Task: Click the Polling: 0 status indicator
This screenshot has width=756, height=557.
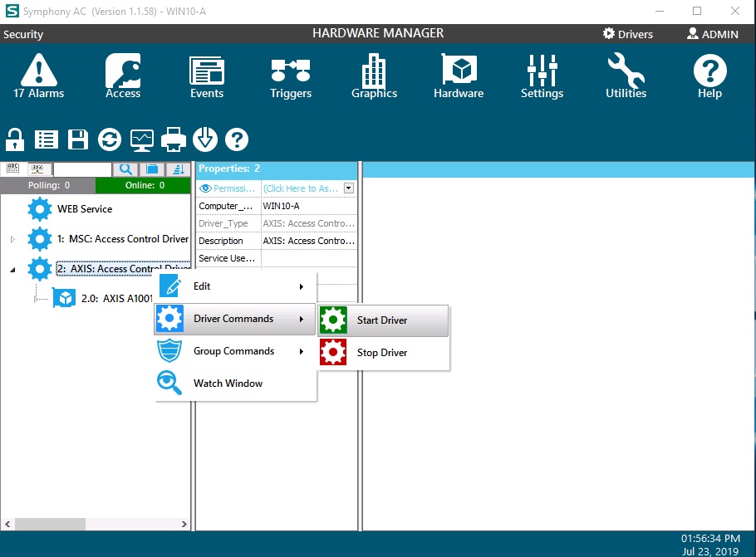Action: pos(48,185)
